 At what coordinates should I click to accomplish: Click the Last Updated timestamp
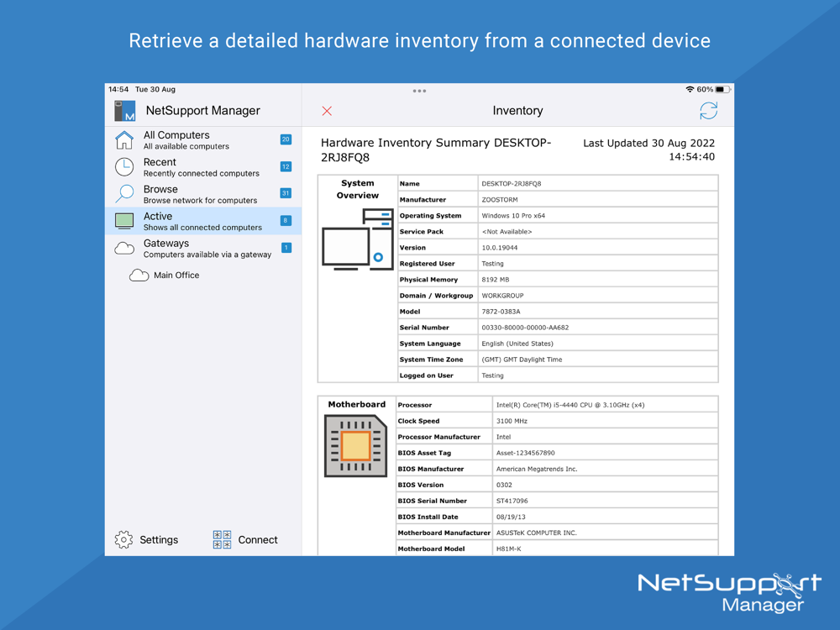648,150
